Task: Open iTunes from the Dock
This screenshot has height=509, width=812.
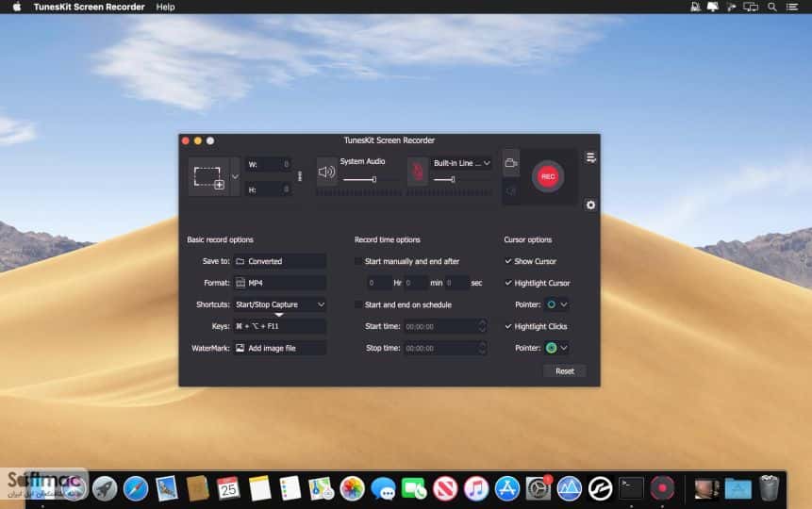Action: click(476, 488)
